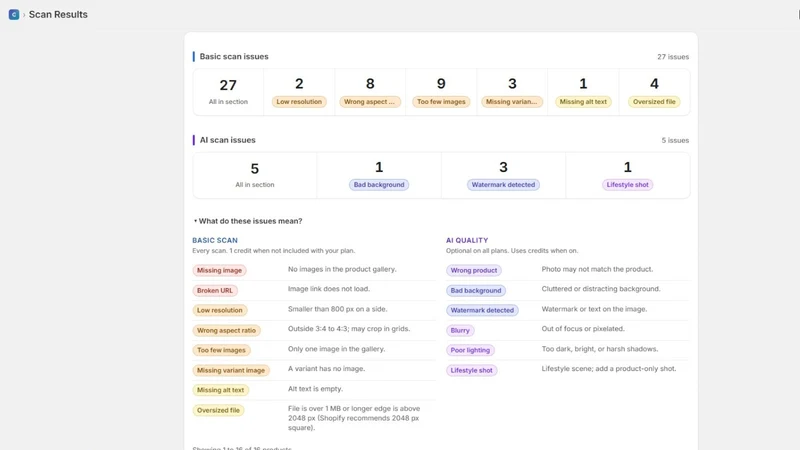Click the AI QUALITY legend heading
This screenshot has width=800, height=450.
pos(467,240)
